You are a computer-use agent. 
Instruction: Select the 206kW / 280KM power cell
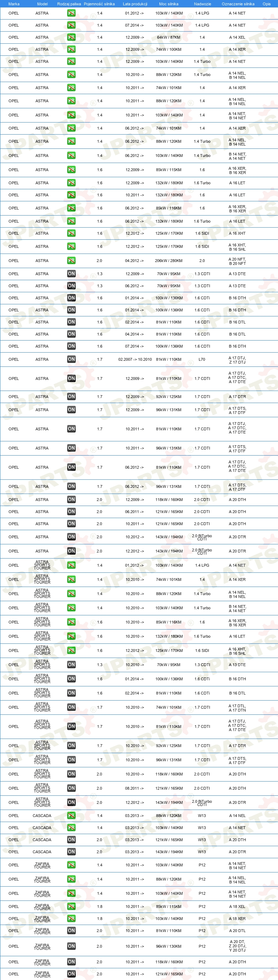[169, 261]
